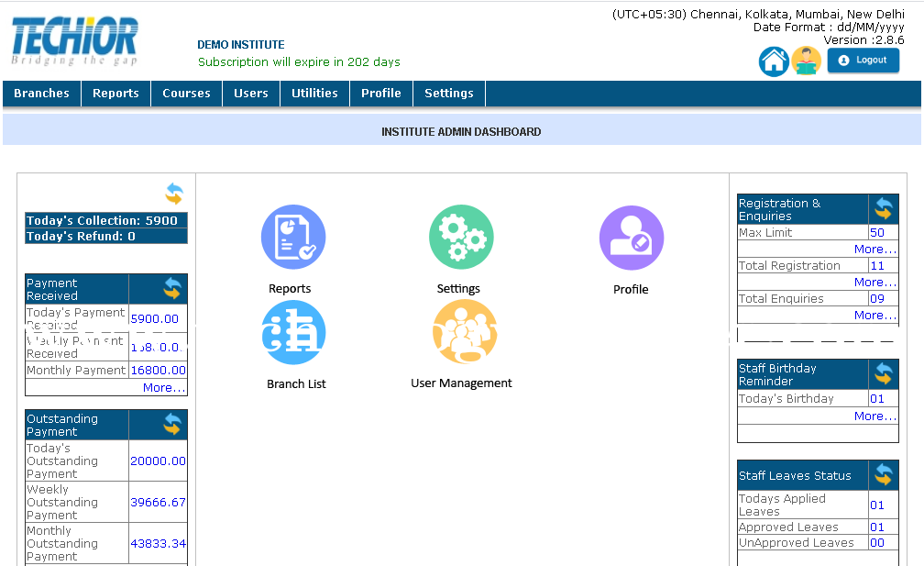The height and width of the screenshot is (566, 924).
Task: Click UnApproved Leaves count 00
Action: [x=877, y=542]
